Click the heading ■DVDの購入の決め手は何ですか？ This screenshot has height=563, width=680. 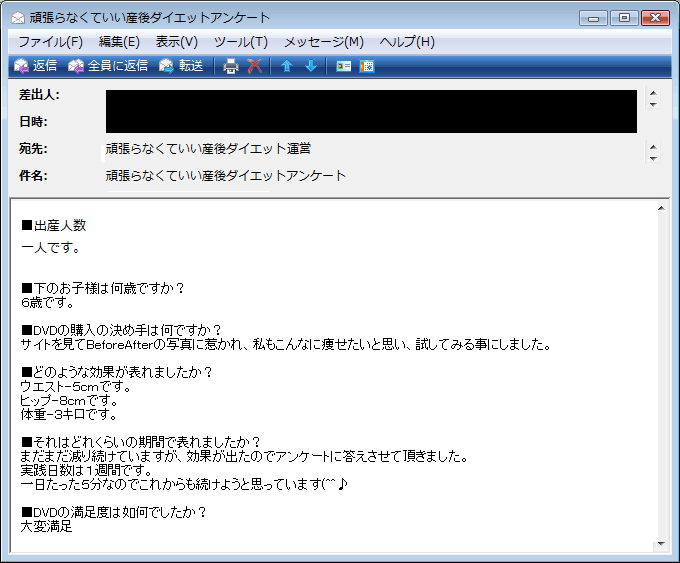tap(121, 330)
